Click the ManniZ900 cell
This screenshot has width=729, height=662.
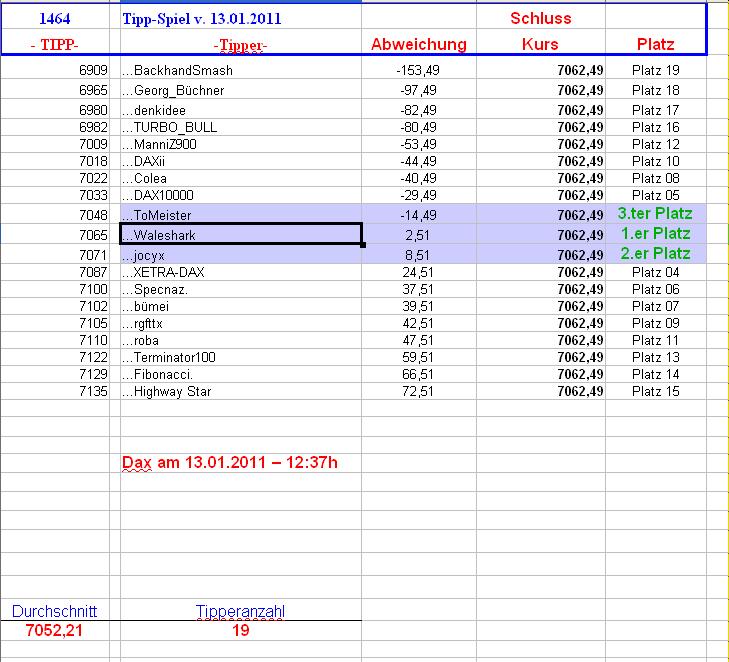241,144
